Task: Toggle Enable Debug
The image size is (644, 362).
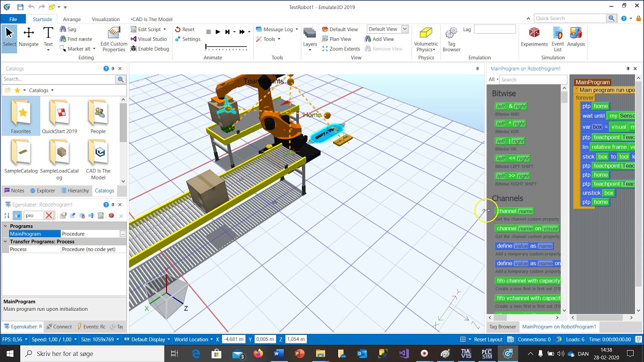Action: pos(149,49)
